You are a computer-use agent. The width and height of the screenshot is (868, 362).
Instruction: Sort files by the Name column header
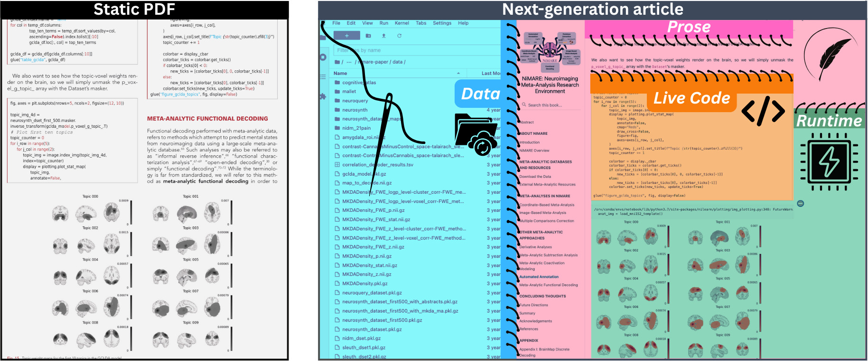pos(340,73)
